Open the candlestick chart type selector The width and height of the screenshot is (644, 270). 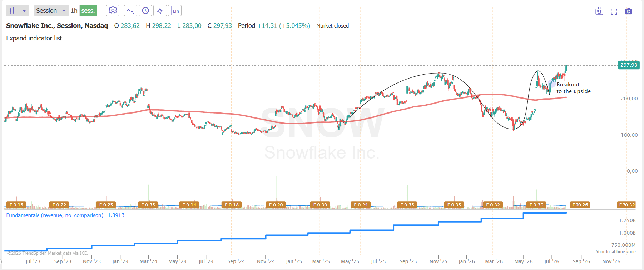point(18,11)
